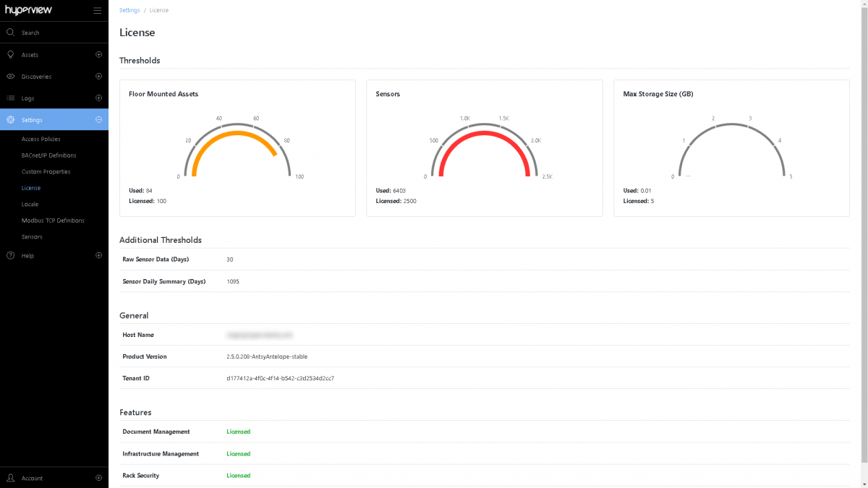Open the Locale settings page
Image resolution: width=868 pixels, height=488 pixels.
pos(29,204)
